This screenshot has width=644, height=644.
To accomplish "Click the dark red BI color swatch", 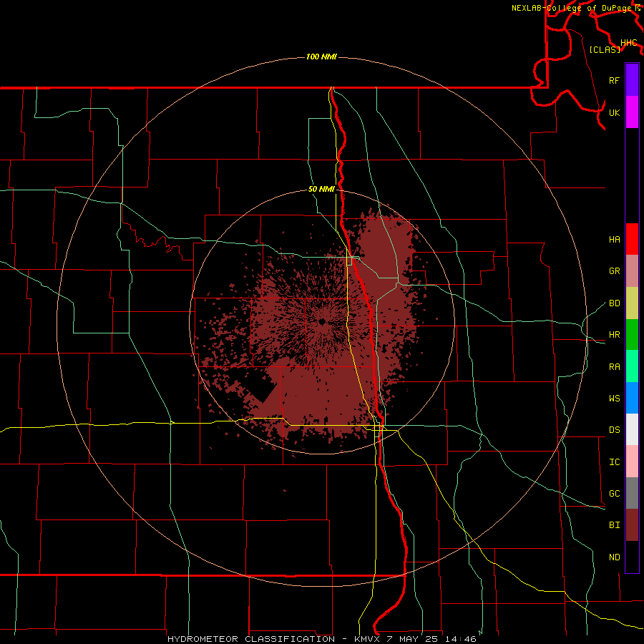I will (632, 525).
